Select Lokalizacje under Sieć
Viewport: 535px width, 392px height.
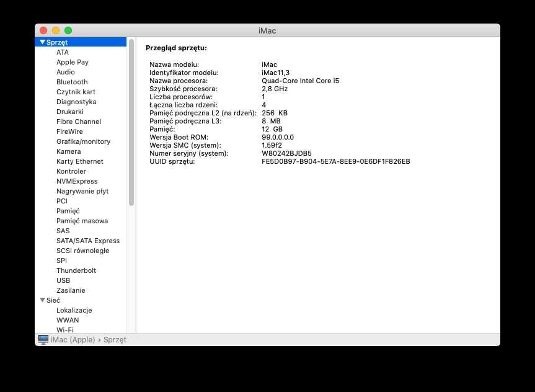[x=74, y=310]
